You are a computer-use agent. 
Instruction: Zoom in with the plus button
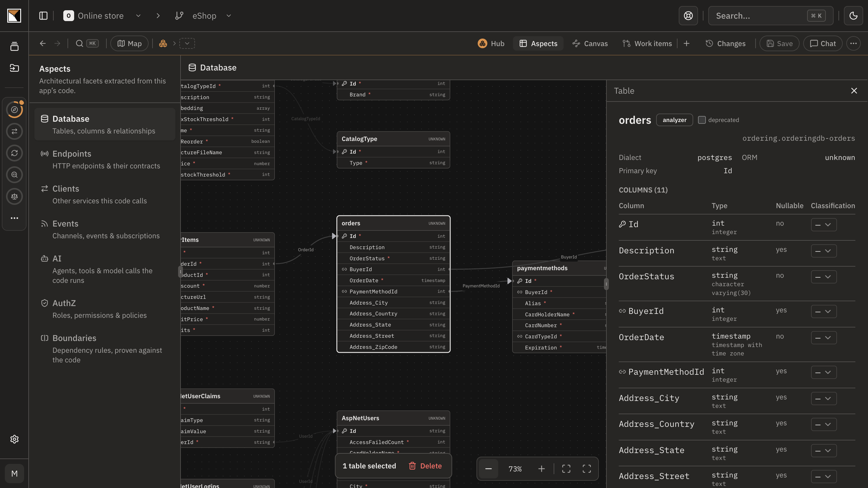pyautogui.click(x=541, y=469)
